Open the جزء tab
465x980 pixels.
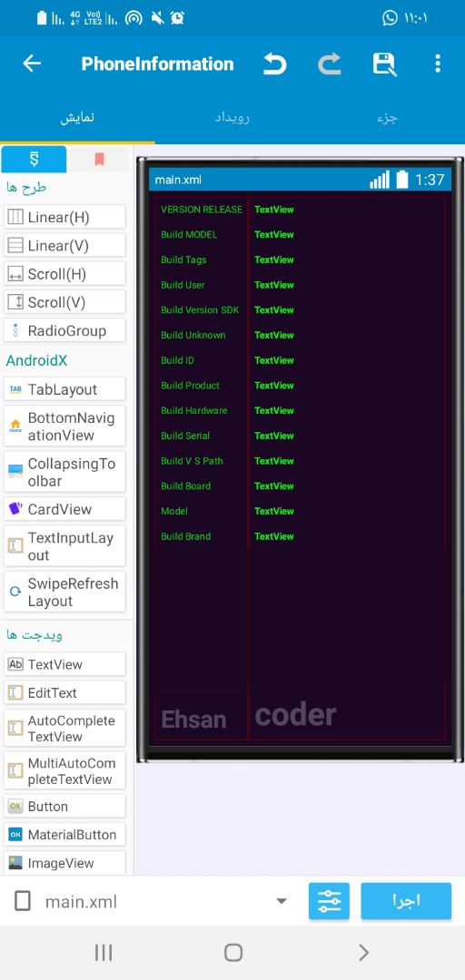[388, 117]
